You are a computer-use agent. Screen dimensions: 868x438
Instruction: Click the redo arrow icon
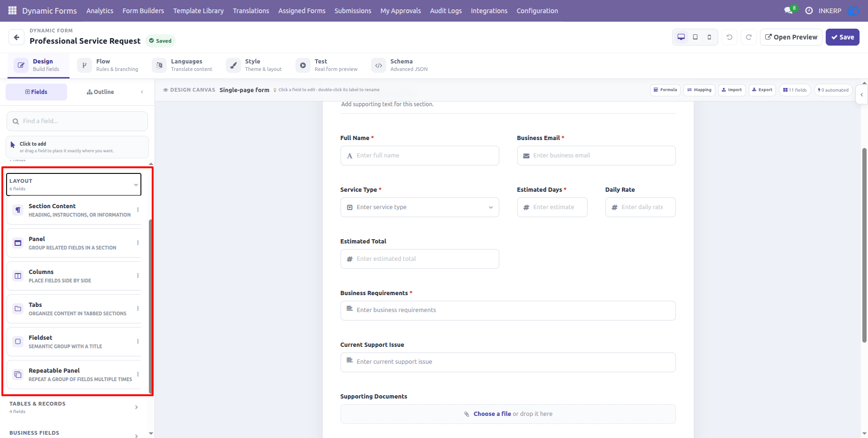click(x=749, y=37)
